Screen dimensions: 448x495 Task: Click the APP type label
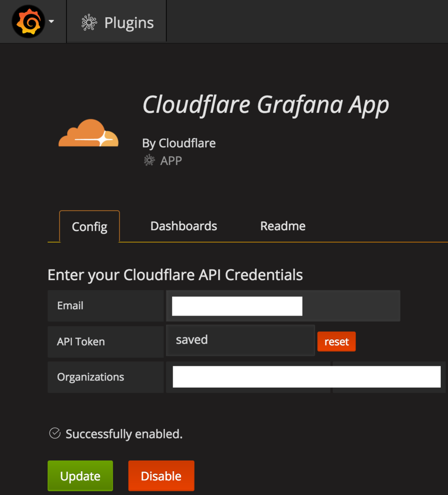coord(171,160)
